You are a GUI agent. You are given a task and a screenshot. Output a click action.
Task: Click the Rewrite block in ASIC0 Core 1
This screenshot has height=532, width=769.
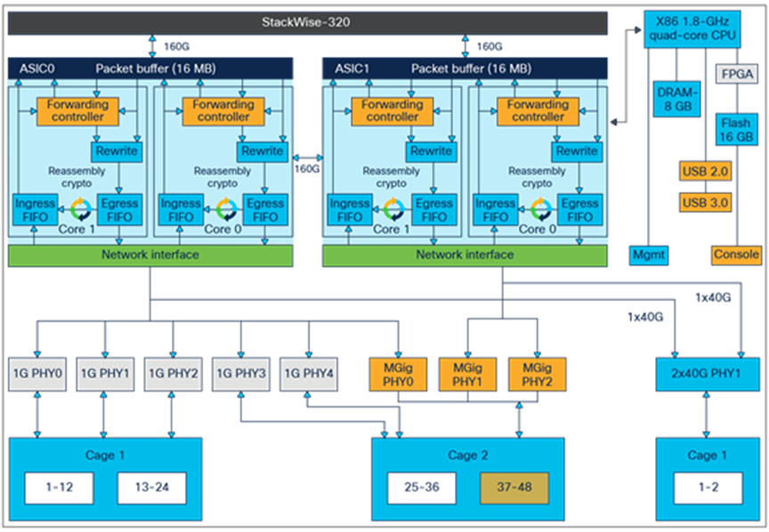point(117,151)
